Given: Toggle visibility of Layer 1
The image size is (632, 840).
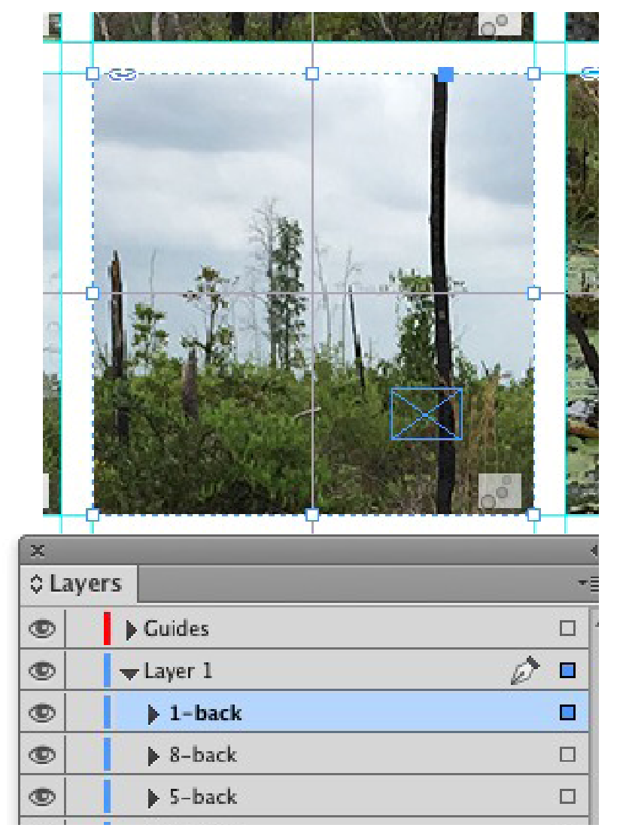Looking at the screenshot, I should tap(42, 670).
